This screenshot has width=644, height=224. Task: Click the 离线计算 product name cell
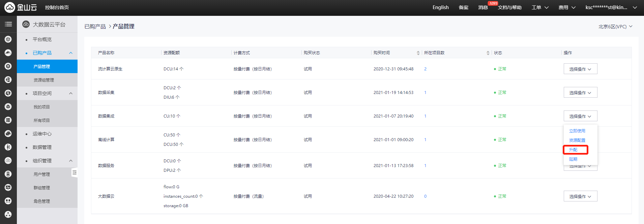[x=106, y=140]
